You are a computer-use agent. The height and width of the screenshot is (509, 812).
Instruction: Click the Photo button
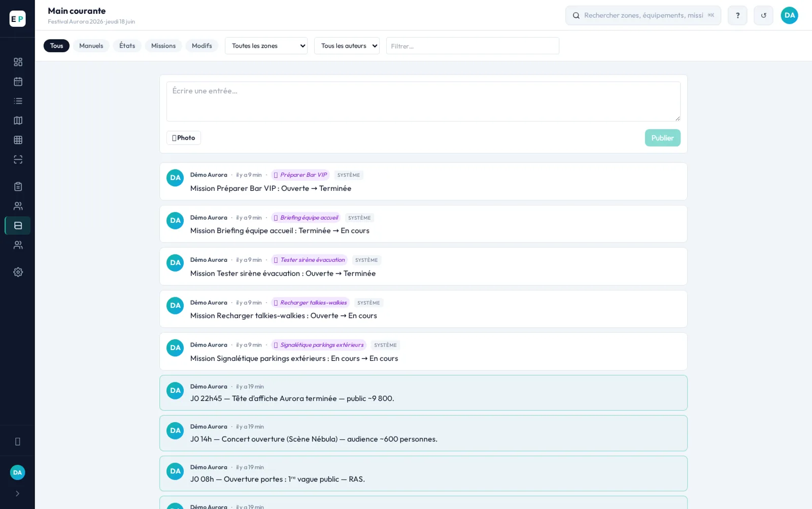pos(183,138)
